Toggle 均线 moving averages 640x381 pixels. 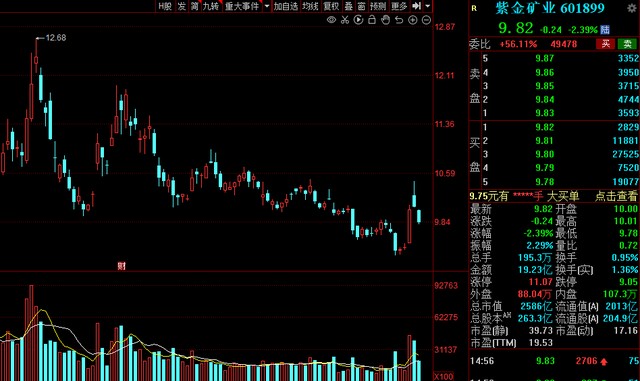pos(310,6)
